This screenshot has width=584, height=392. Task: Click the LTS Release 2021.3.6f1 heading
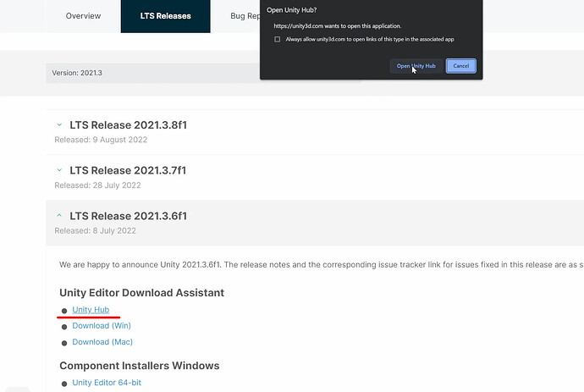(x=128, y=216)
